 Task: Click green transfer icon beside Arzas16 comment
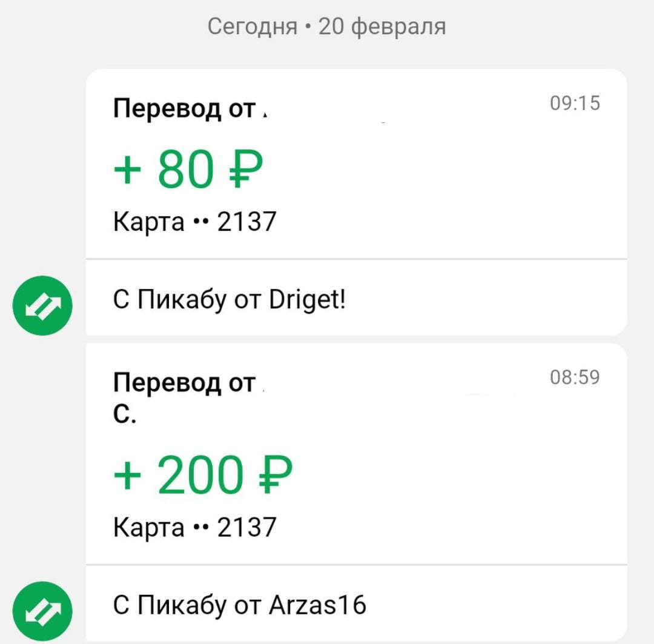click(x=42, y=611)
